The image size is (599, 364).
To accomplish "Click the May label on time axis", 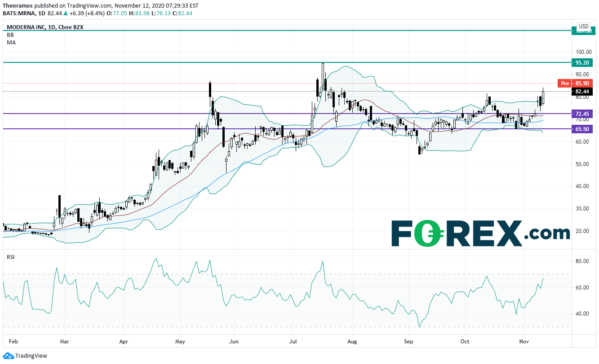I will click(x=181, y=342).
